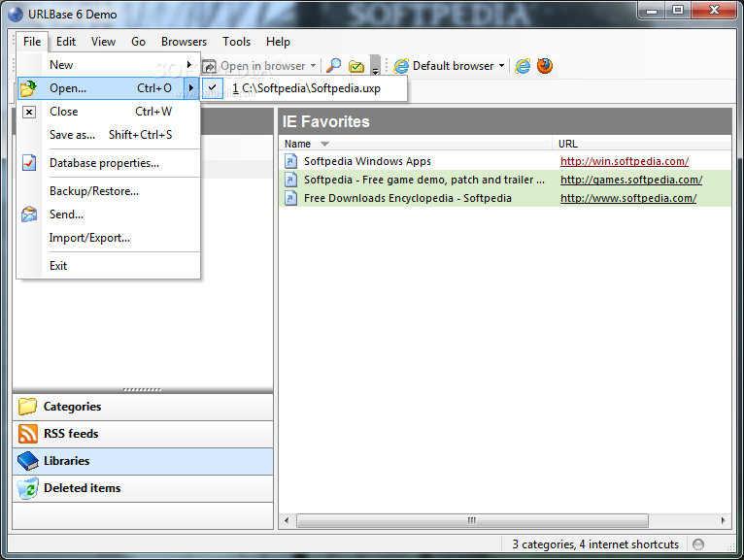The height and width of the screenshot is (560, 744).
Task: Click shortcut icon of Softpedia game demo row
Action: pos(290,180)
